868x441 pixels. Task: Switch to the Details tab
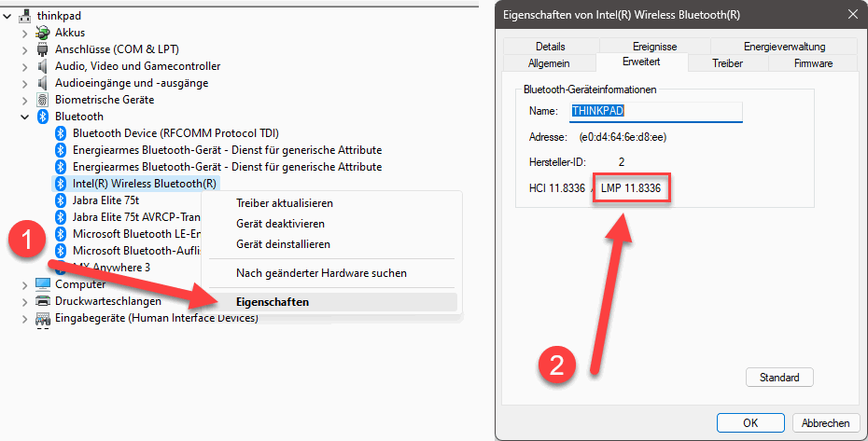[551, 47]
